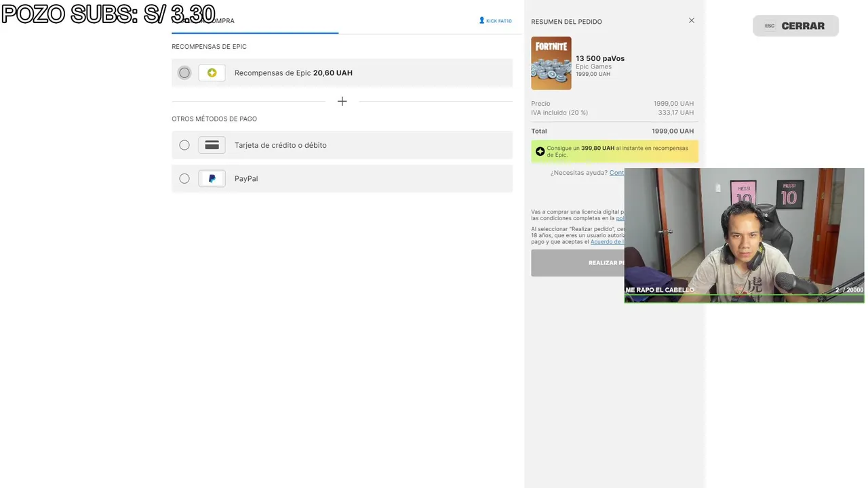Click the rewards banner plus icon
The width and height of the screenshot is (868, 488).
tap(540, 152)
